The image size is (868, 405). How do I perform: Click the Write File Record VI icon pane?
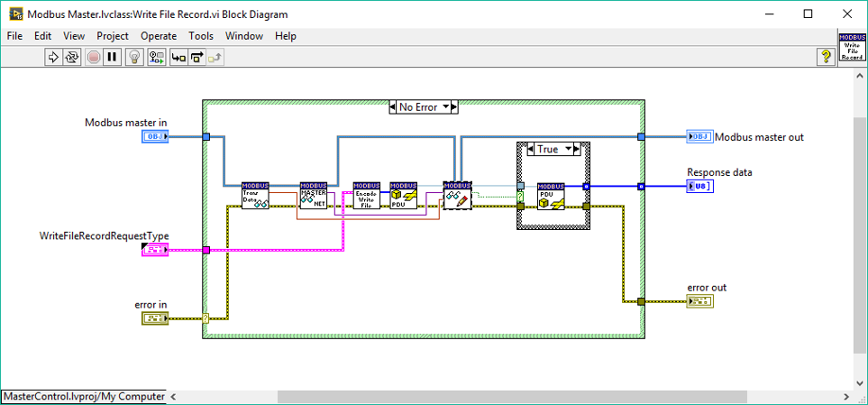point(852,47)
